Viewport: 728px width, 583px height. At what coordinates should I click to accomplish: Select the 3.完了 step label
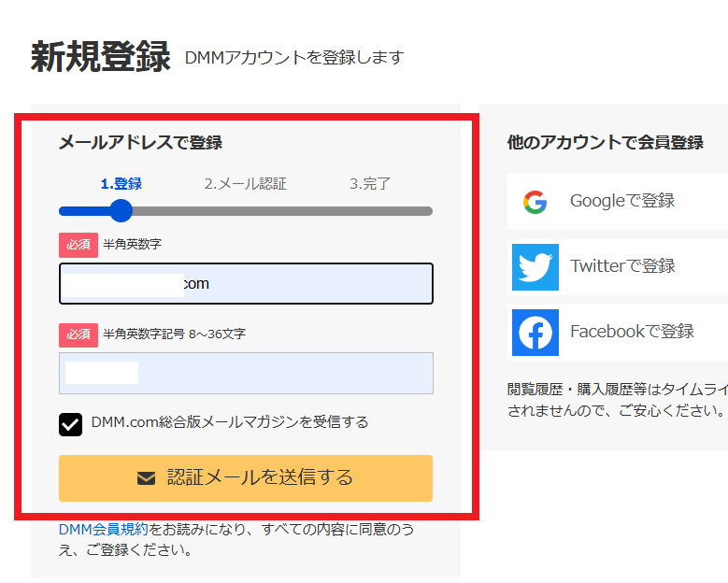pos(370,184)
